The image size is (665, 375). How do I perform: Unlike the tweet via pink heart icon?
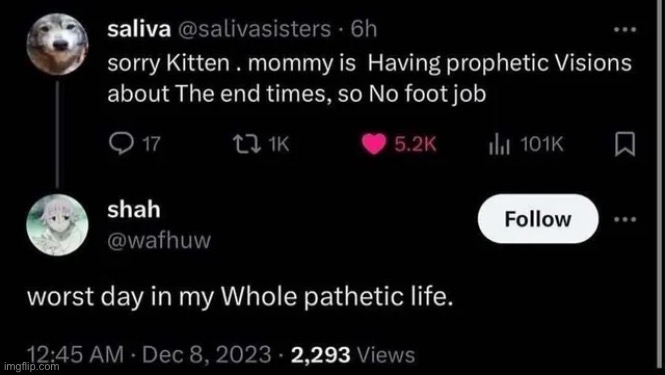click(x=374, y=145)
